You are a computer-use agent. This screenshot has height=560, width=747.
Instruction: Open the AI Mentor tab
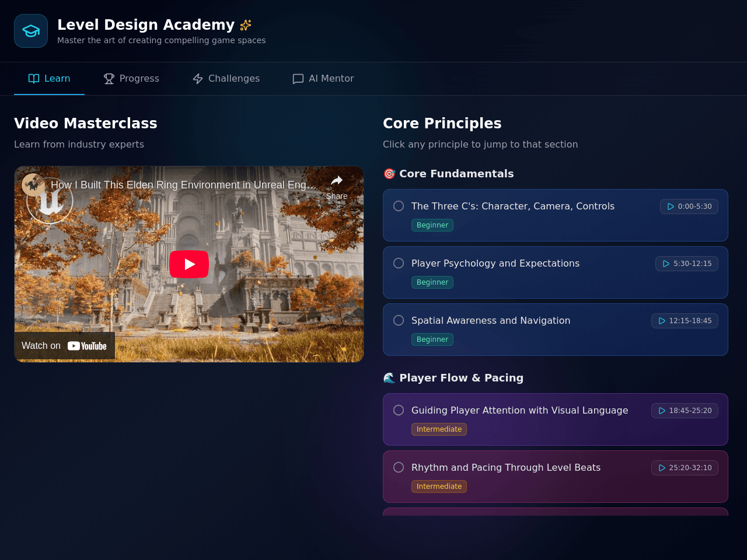coord(323,79)
